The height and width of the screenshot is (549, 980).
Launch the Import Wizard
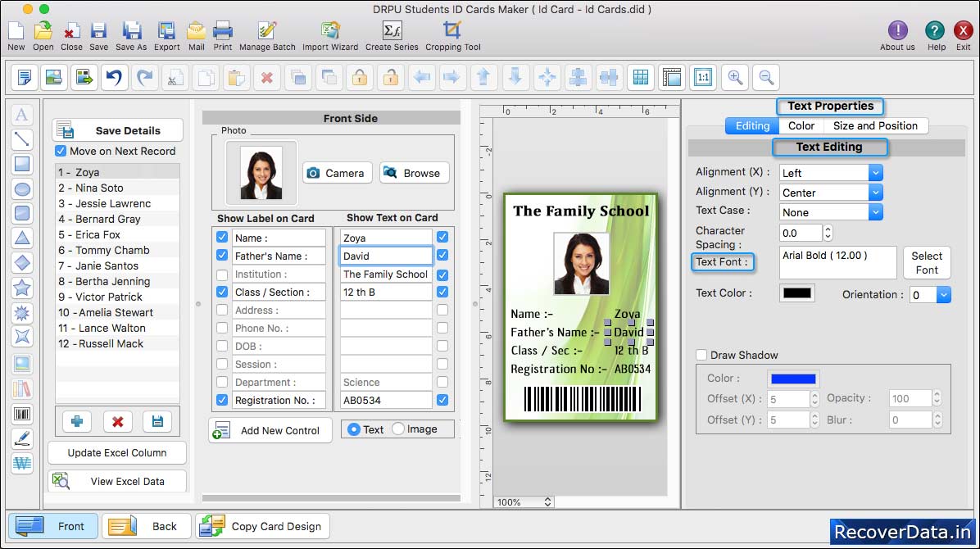tap(330, 36)
